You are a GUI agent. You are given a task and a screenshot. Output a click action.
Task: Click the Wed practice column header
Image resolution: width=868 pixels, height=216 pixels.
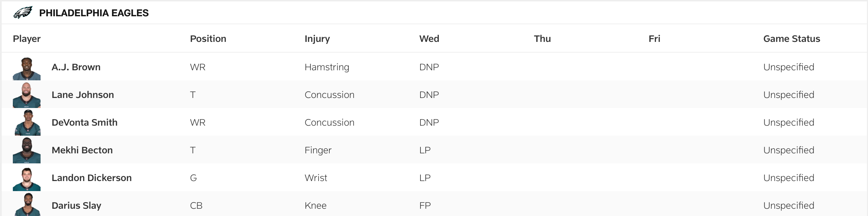tap(429, 39)
